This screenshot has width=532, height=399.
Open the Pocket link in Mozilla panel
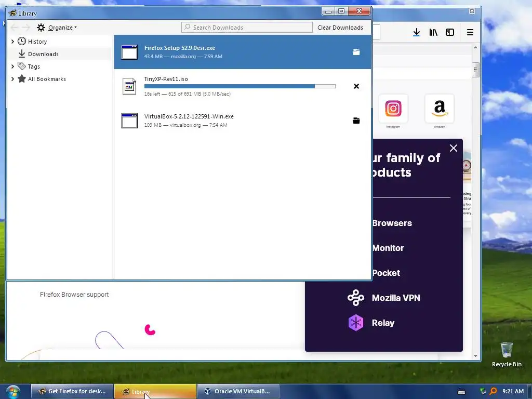click(x=386, y=273)
